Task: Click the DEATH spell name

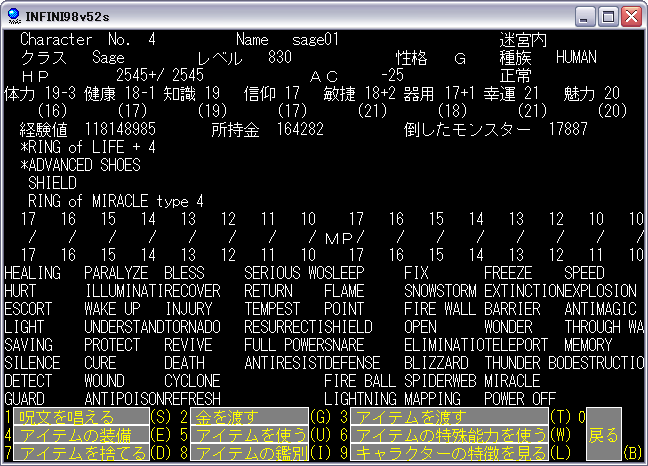Action: tap(184, 363)
